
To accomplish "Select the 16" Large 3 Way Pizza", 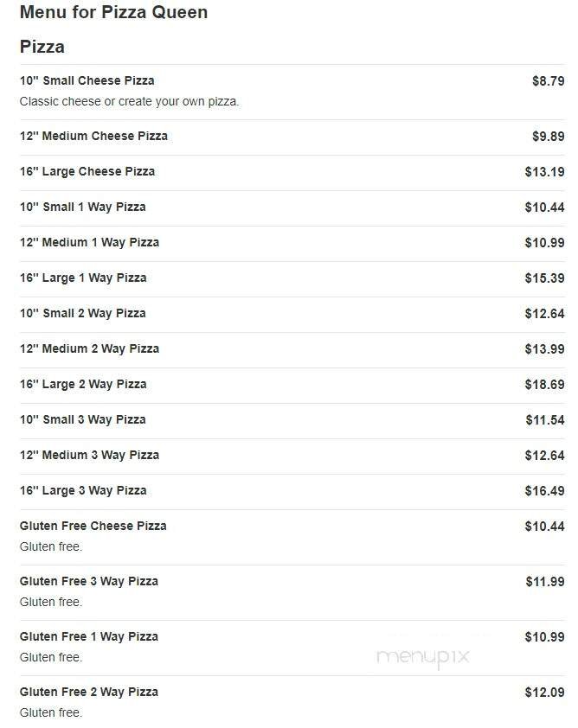I will [x=83, y=491].
